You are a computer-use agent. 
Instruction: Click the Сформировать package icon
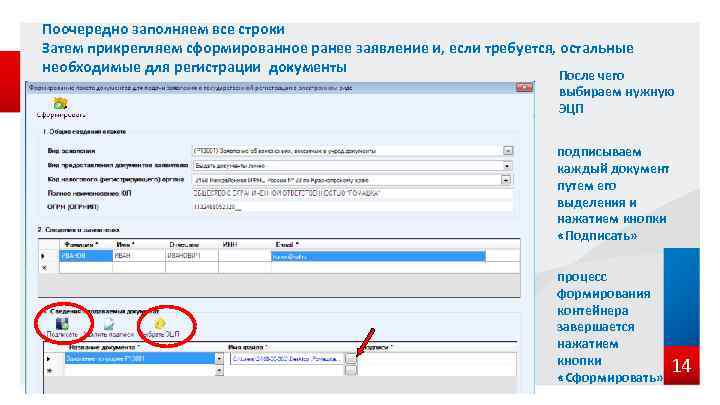(x=60, y=104)
